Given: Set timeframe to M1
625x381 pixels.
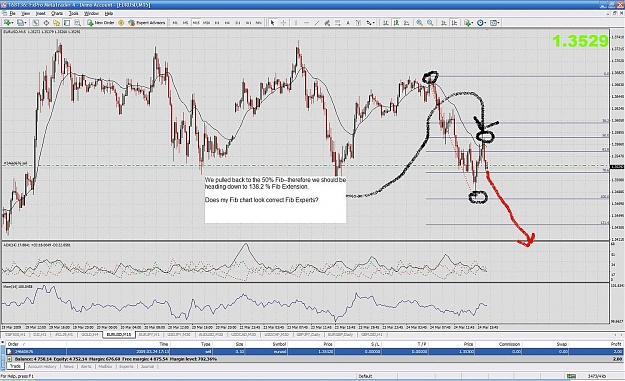Looking at the screenshot, I should 175,23.
